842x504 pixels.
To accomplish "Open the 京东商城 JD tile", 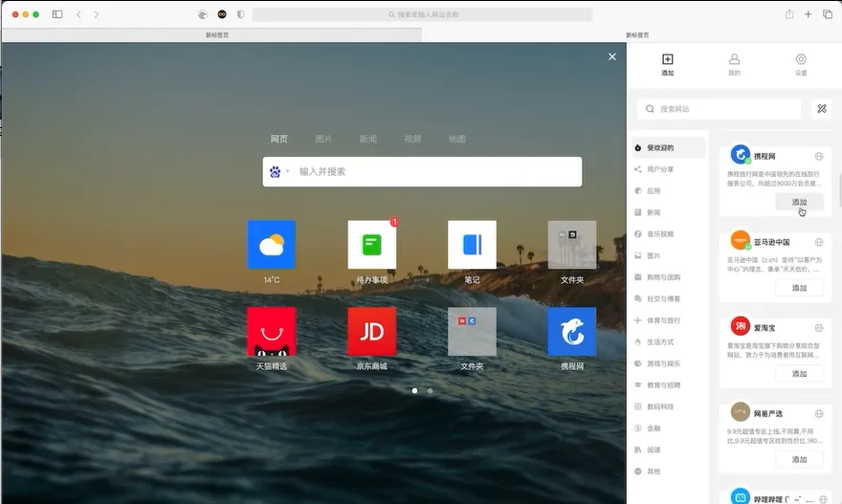I will pyautogui.click(x=371, y=331).
